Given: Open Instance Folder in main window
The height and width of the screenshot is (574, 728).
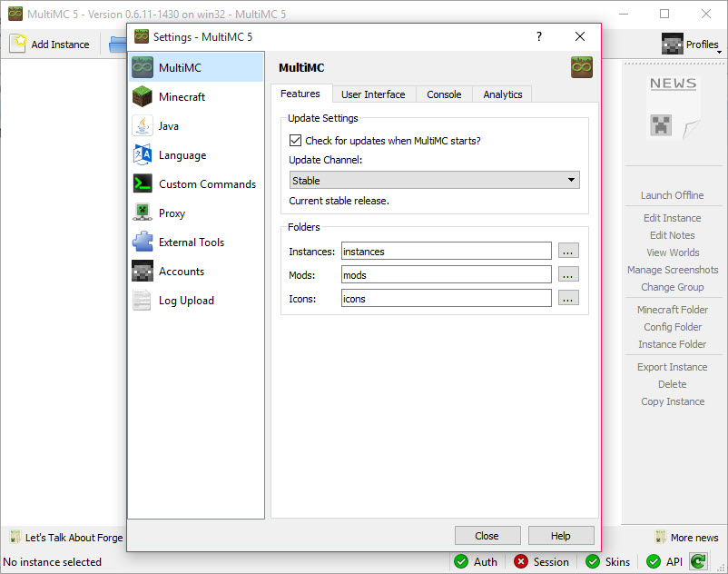Looking at the screenshot, I should click(672, 344).
